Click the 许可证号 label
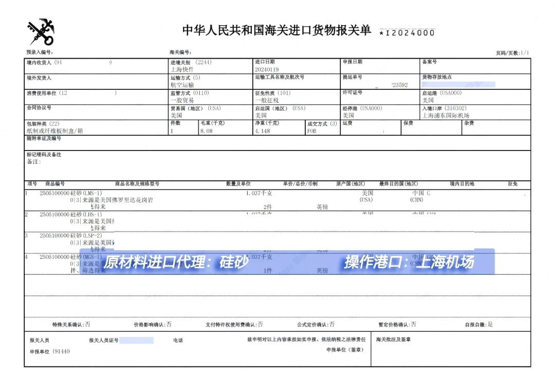Image resolution: width=555 pixels, height=392 pixels. tap(352, 92)
